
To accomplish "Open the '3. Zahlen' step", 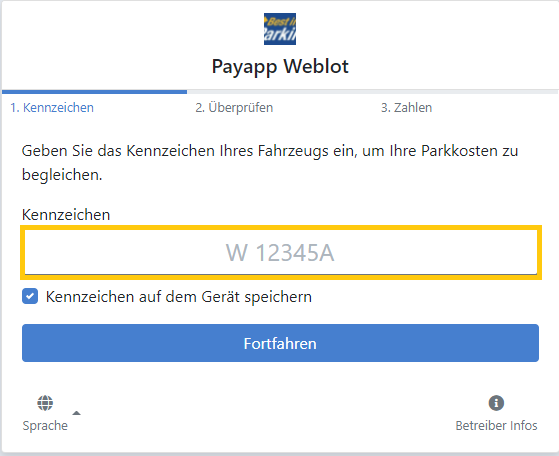I will pos(406,107).
